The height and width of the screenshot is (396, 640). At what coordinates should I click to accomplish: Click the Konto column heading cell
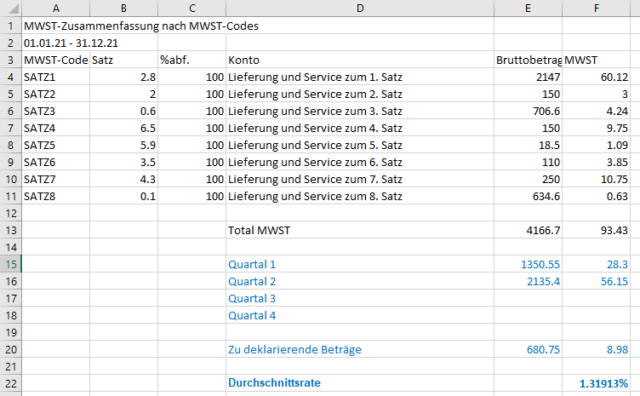[x=360, y=60]
